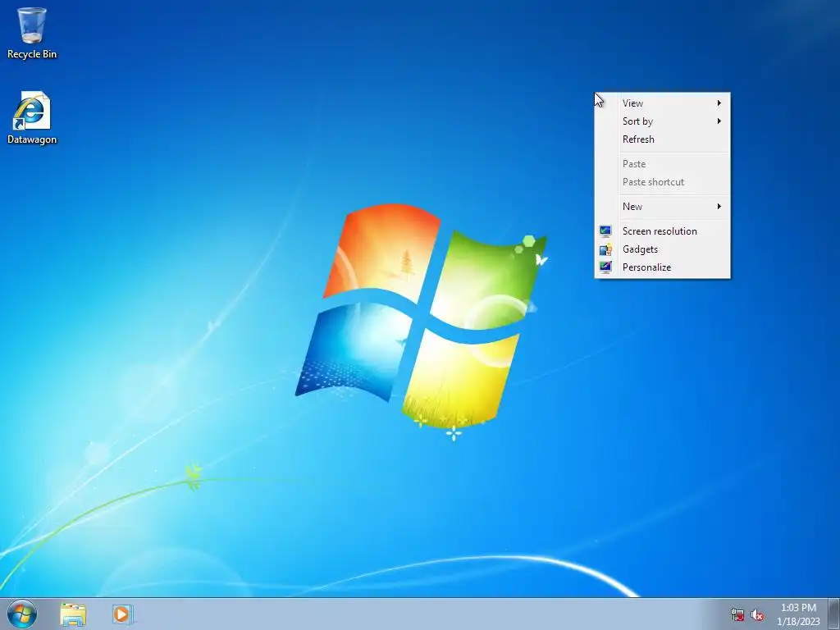Viewport: 840px width, 630px height.
Task: Open the New submenu
Action: pyautogui.click(x=663, y=206)
